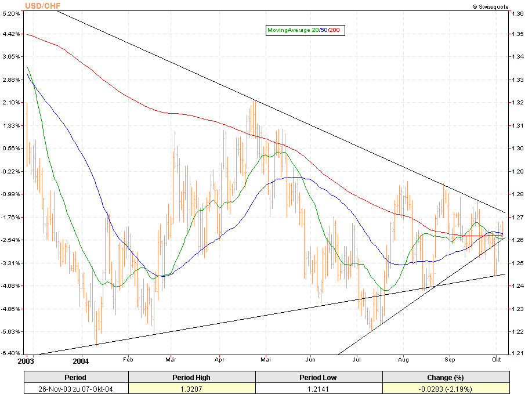Click the USD/CHF chart title

(x=43, y=6)
